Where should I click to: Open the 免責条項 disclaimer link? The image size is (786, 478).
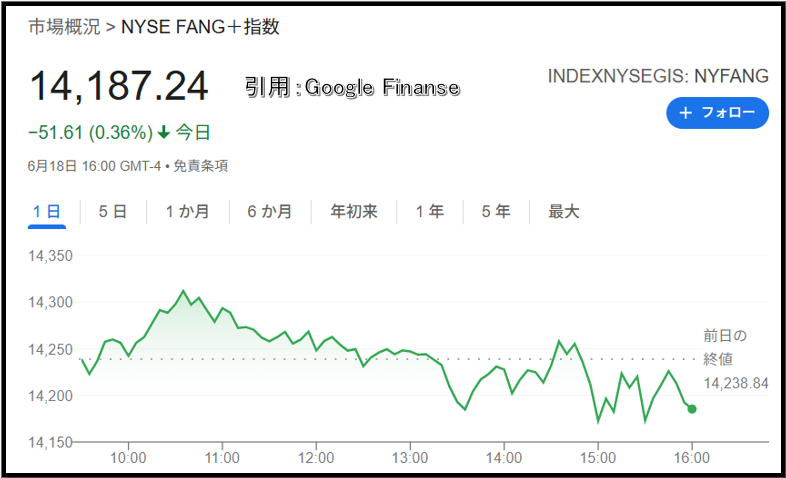201,166
